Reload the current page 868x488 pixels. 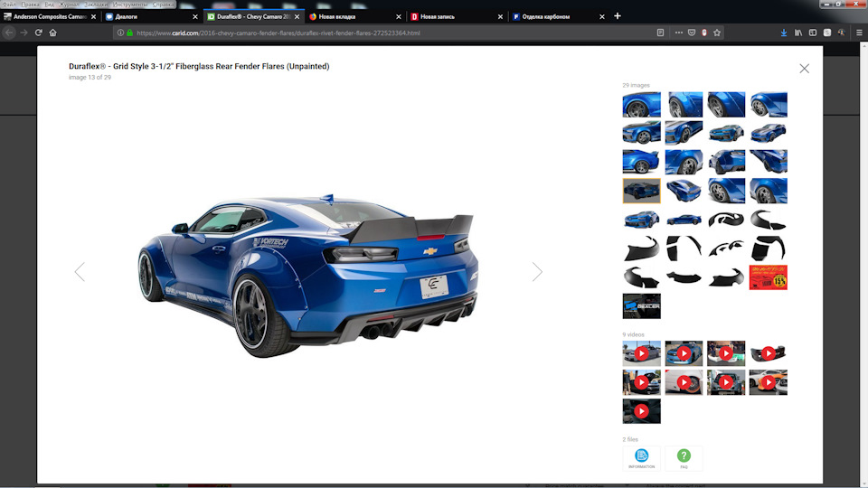click(x=38, y=33)
